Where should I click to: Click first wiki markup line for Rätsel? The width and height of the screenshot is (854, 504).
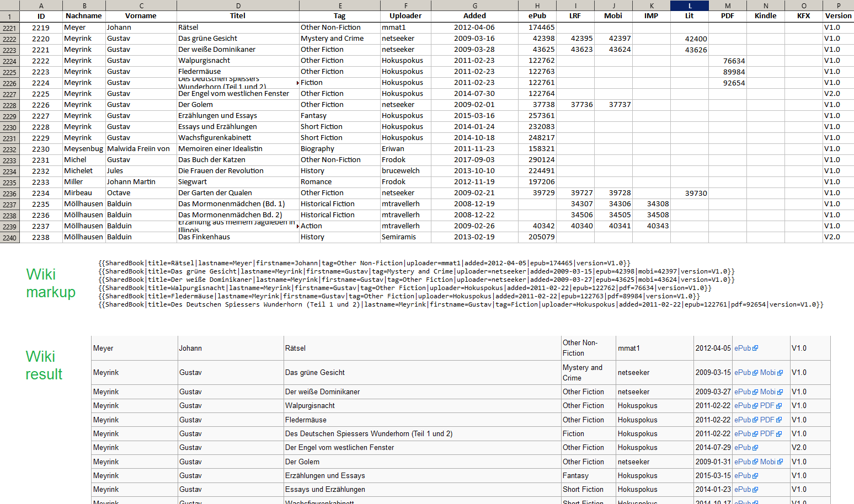(364, 264)
